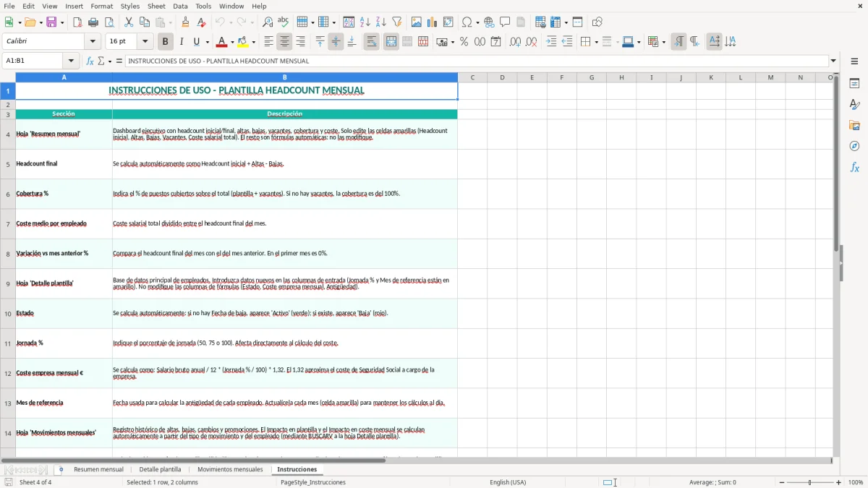
Task: Open the Styles menu
Action: [x=130, y=6]
